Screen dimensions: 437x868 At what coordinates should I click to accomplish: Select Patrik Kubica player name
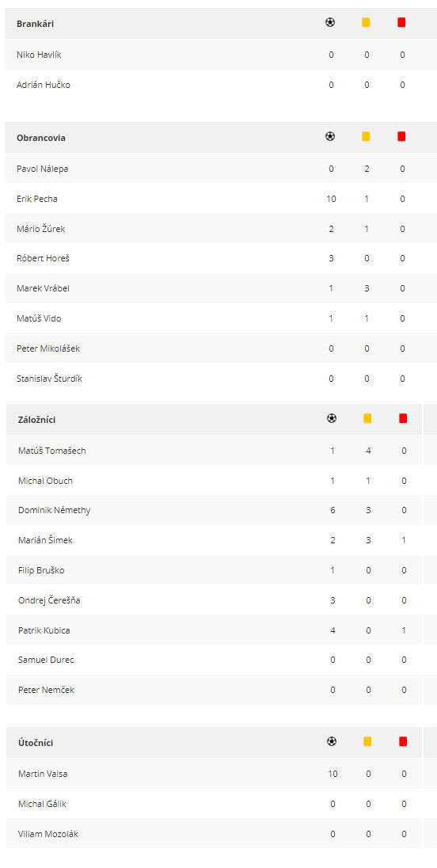pos(44,630)
